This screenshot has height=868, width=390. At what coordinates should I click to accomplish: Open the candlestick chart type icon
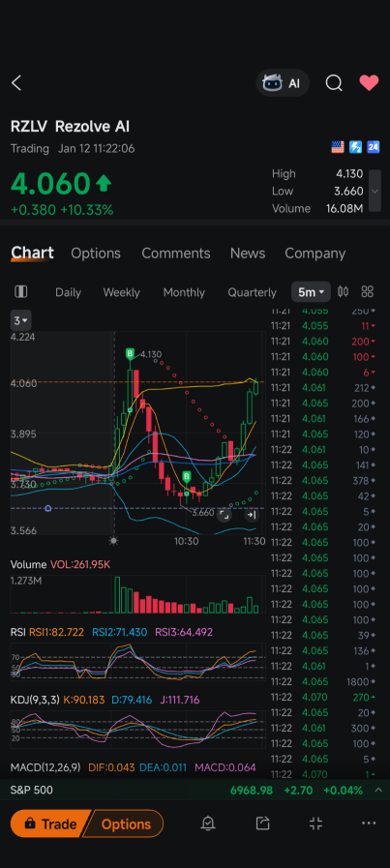pyautogui.click(x=343, y=291)
